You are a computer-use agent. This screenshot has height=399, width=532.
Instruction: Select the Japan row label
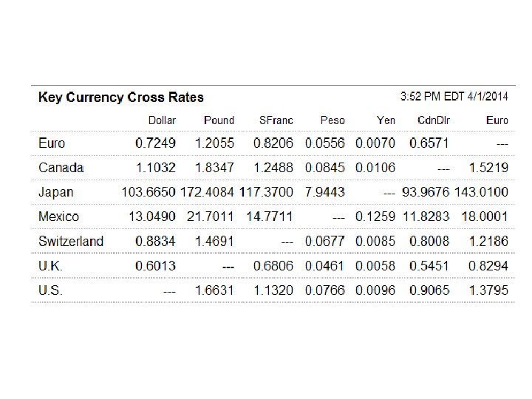pyautogui.click(x=56, y=192)
